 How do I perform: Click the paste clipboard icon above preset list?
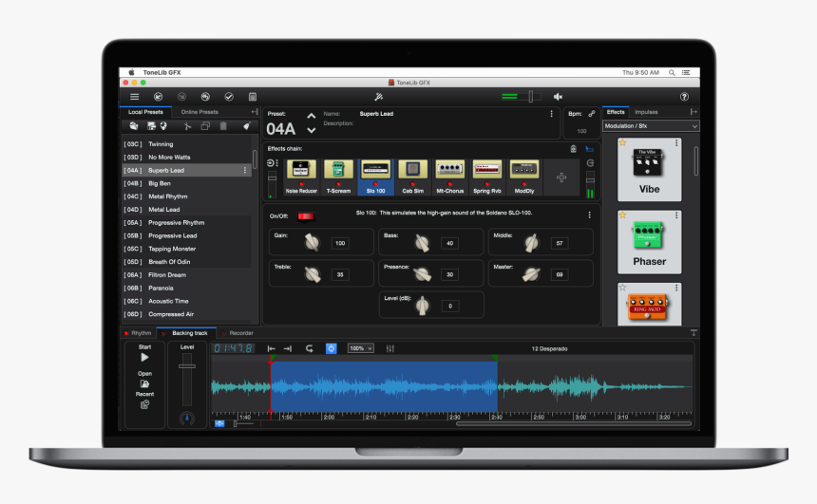(223, 126)
